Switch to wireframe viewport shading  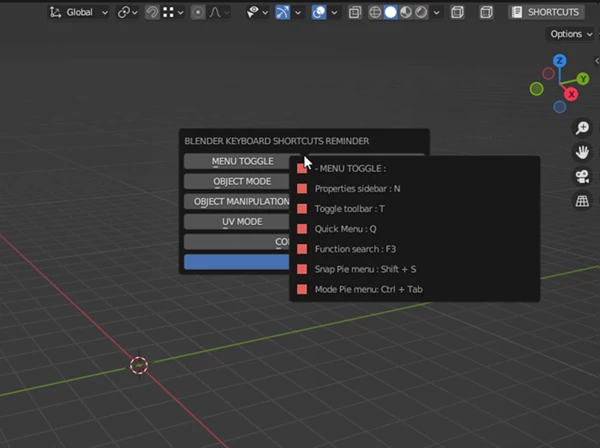coord(375,12)
